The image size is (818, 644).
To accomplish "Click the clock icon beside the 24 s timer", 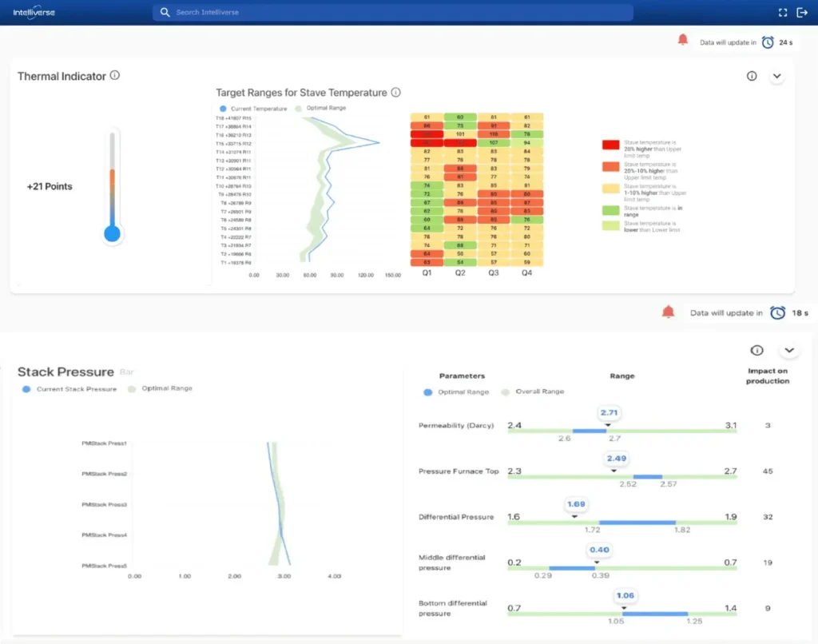I will 768,42.
